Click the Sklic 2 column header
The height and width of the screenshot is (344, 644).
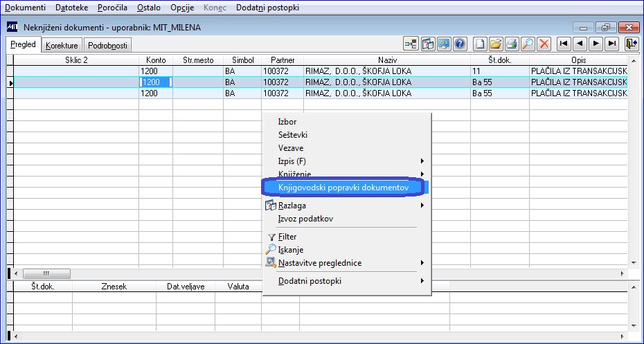(x=76, y=60)
